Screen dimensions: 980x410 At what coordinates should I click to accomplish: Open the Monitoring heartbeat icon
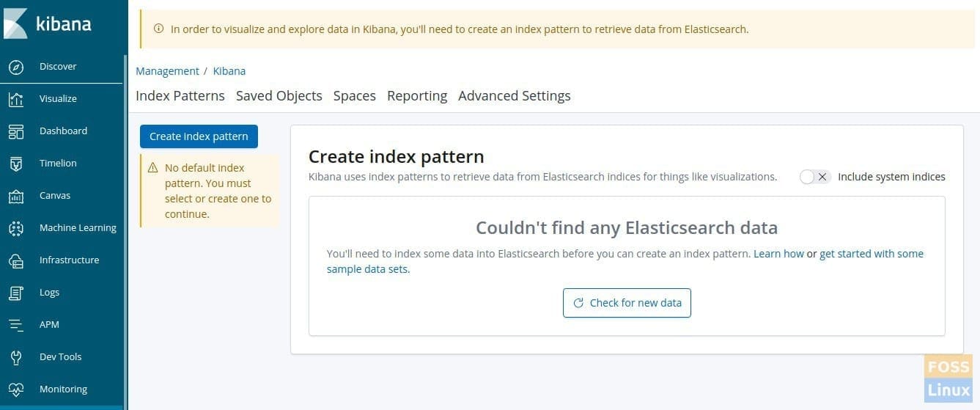[x=16, y=389]
